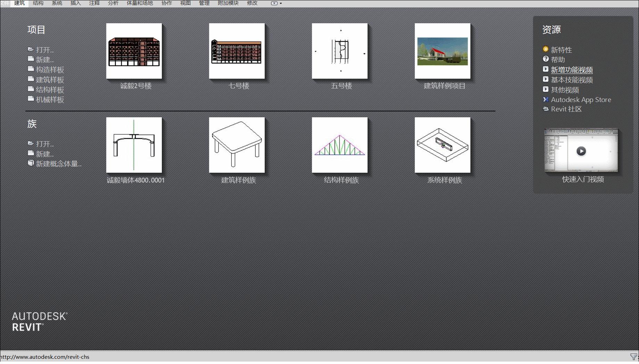Click the Autodesk App Store link text
This screenshot has height=364, width=639.
point(581,100)
